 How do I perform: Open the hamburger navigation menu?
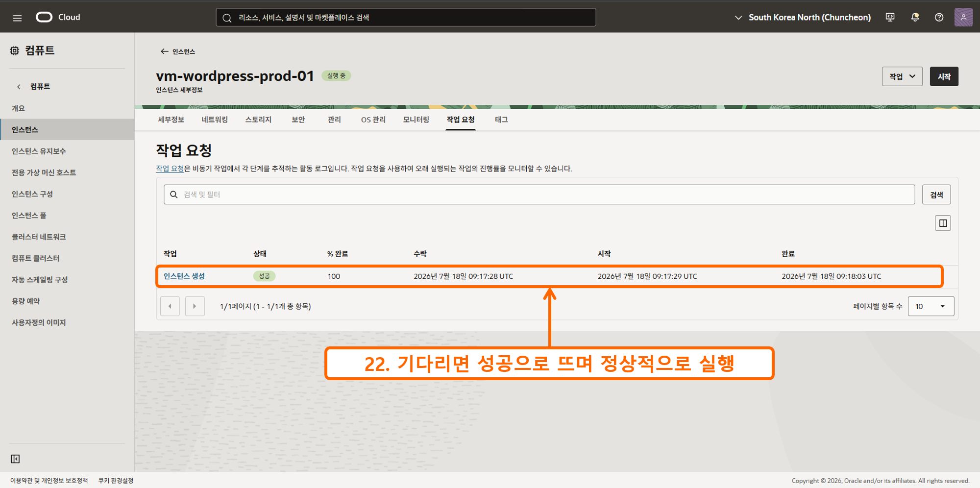[x=17, y=18]
